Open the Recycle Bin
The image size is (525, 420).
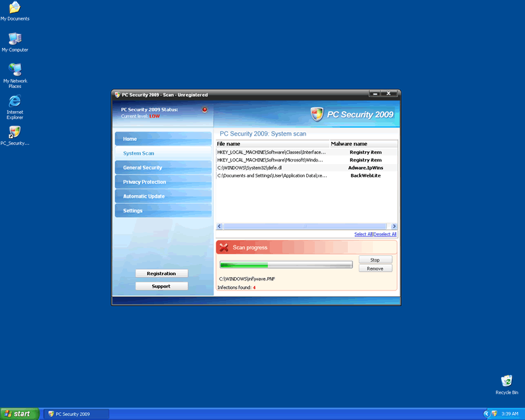pos(506,382)
